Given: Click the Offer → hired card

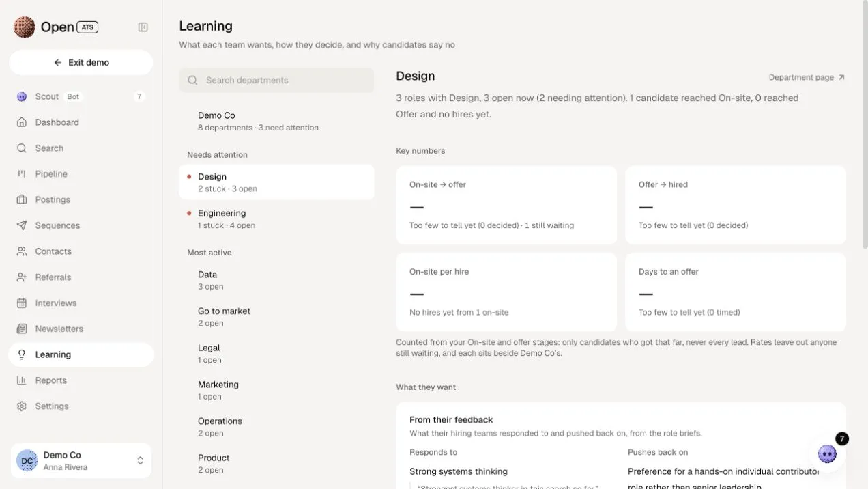Looking at the screenshot, I should (736, 205).
